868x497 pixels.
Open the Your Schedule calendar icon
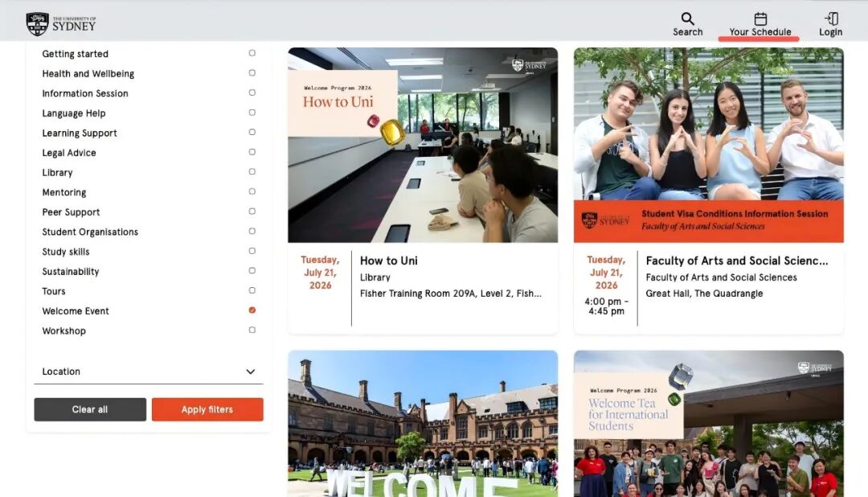pos(760,18)
